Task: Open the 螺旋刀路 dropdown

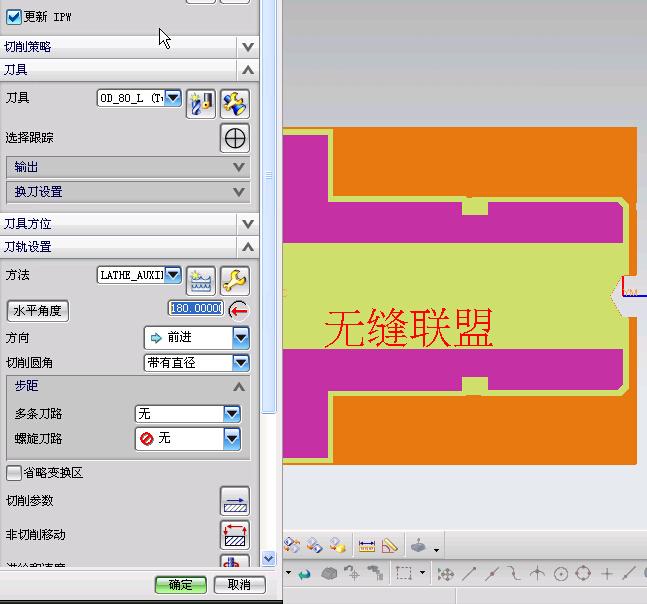Action: [x=232, y=439]
